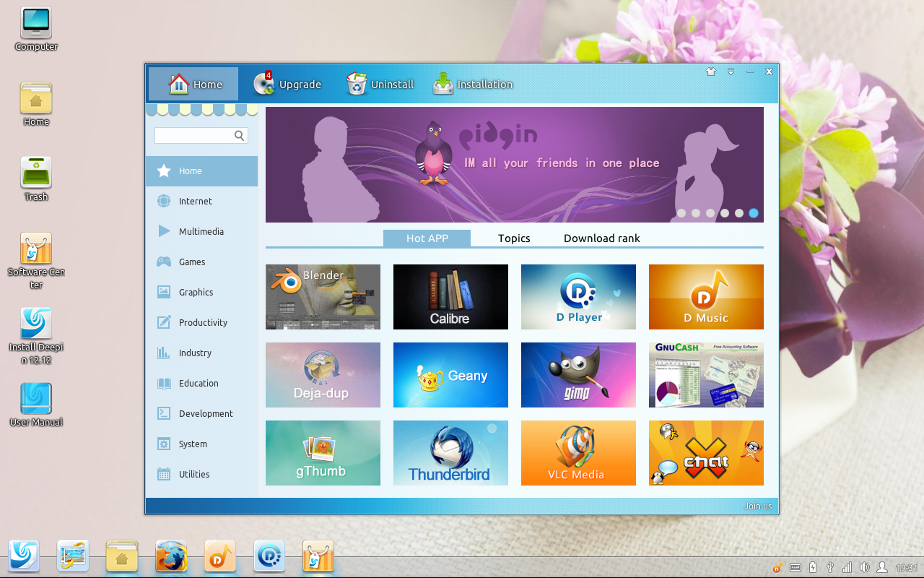Open the Calibre app tile
The width and height of the screenshot is (924, 578).
[450, 297]
